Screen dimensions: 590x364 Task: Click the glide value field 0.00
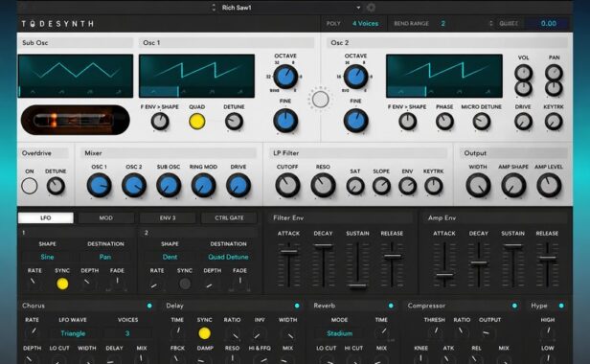point(548,23)
